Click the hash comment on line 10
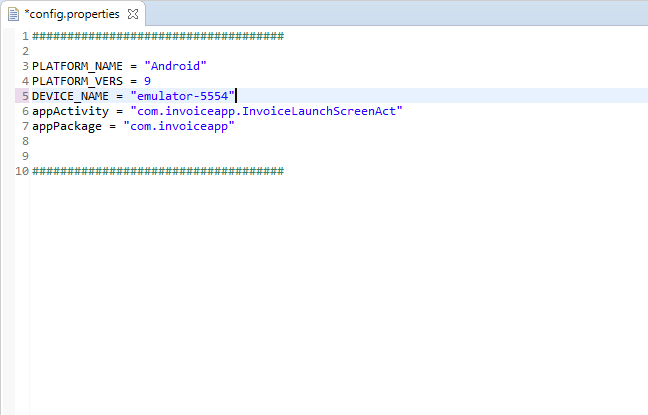Screen dimensions: 648x415 coord(158,171)
